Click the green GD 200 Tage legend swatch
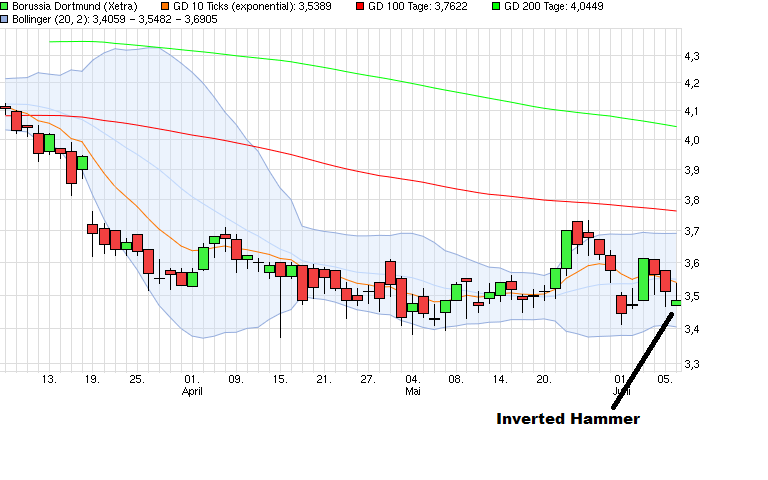 [x=496, y=6]
